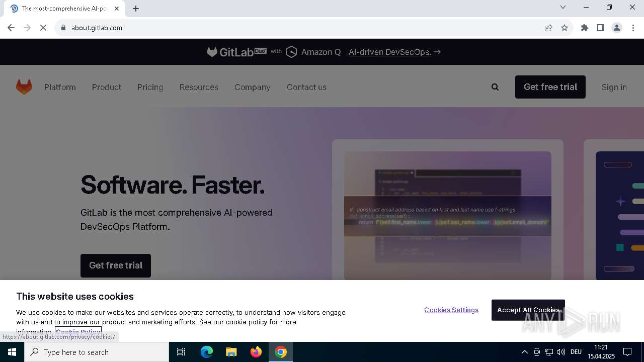Image resolution: width=644 pixels, height=362 pixels.
Task: Open new tab plus button
Action: (x=136, y=9)
